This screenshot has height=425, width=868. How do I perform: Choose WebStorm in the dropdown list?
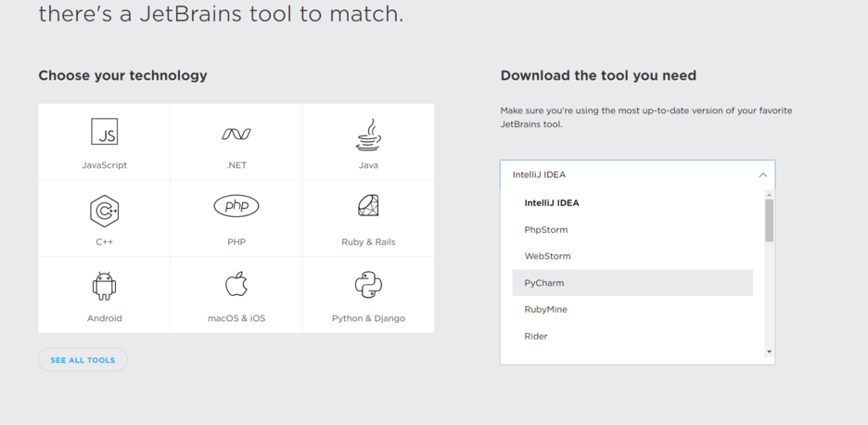tap(632, 256)
